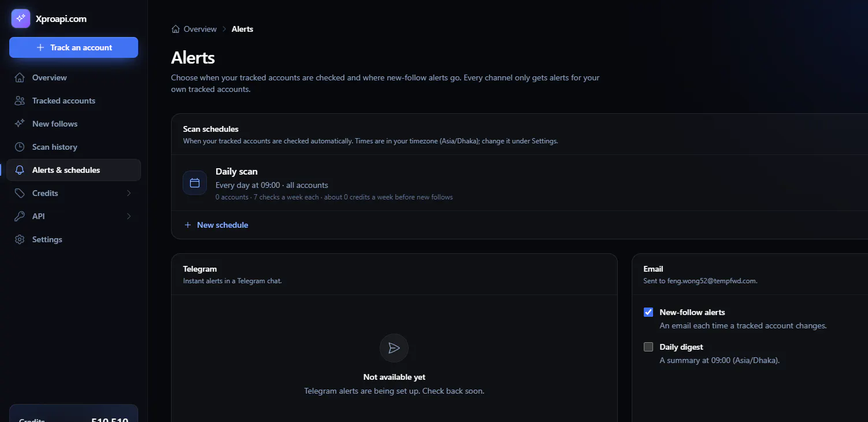868x422 pixels.
Task: Click the Xproapi.com brand name
Action: 61,18
